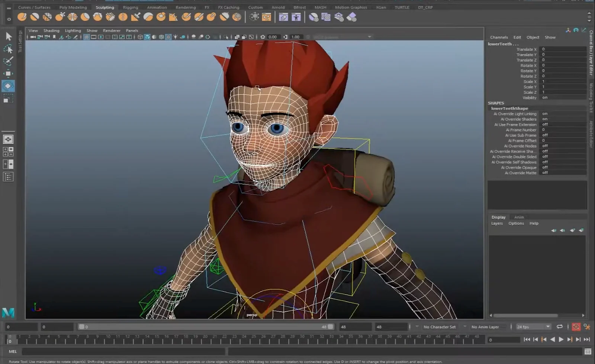Activate the Move tool
This screenshot has width=595, height=364.
click(x=8, y=74)
